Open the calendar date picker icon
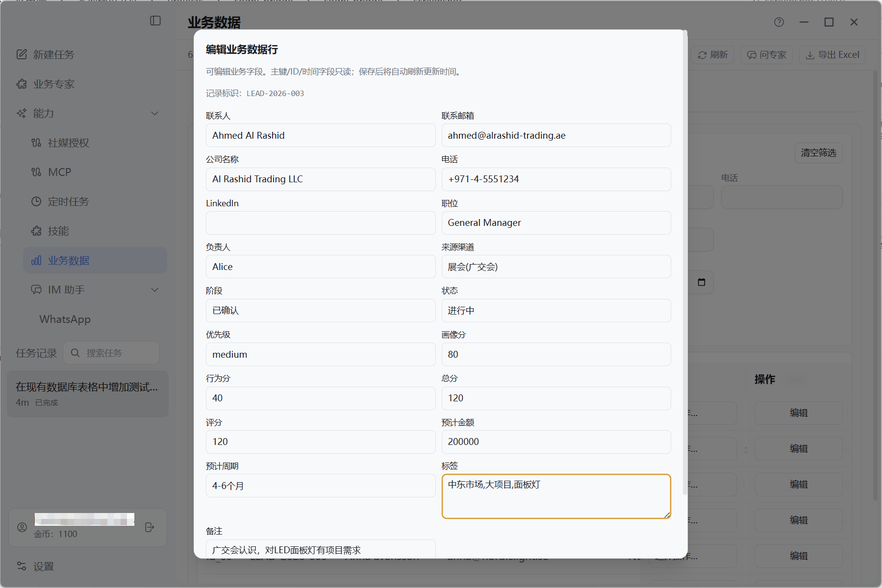The image size is (882, 588). pyautogui.click(x=702, y=282)
